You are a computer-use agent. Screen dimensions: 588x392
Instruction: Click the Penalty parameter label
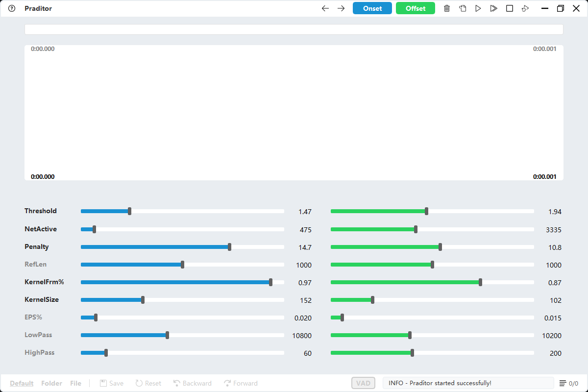point(37,246)
